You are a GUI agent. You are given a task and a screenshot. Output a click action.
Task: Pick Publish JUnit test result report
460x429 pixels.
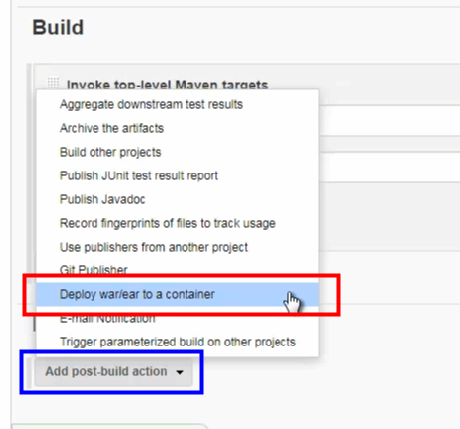coord(139,176)
